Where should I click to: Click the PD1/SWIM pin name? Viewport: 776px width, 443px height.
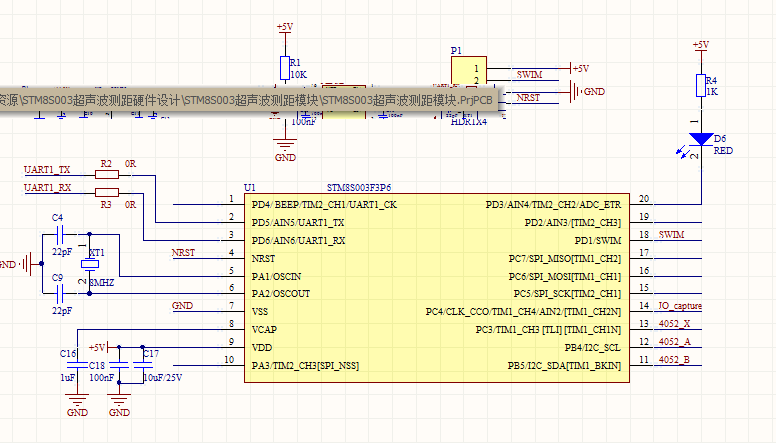598,241
